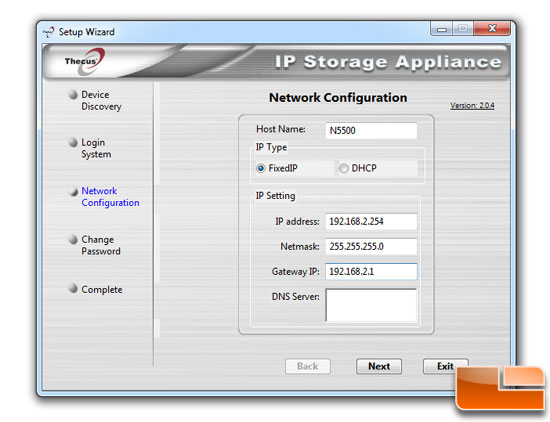Click the orange watermark logo in the corner

click(501, 388)
